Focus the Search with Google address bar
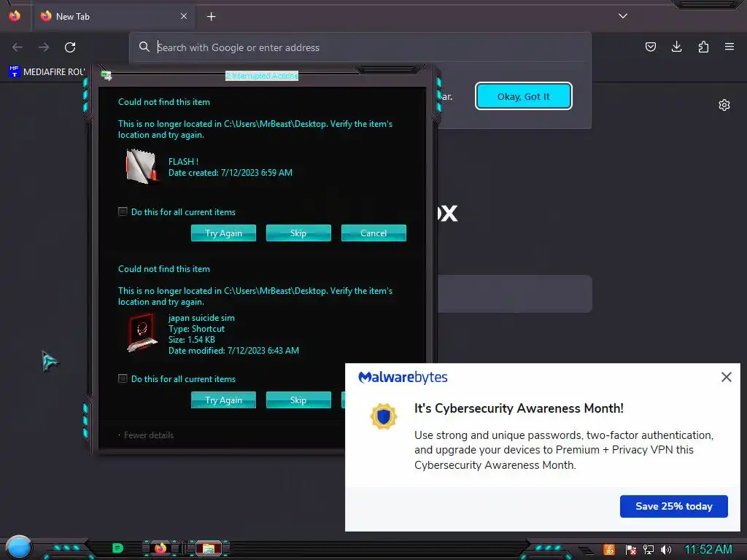747x560 pixels. click(x=360, y=47)
